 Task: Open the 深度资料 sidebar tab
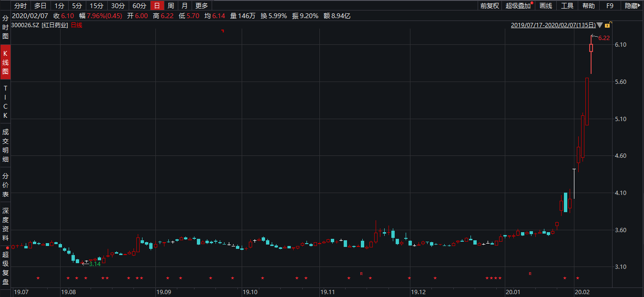[6, 224]
